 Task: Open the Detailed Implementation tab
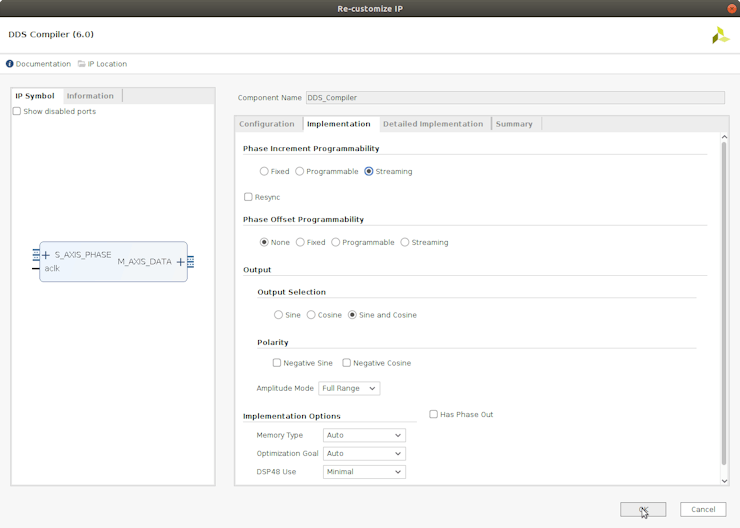433,124
